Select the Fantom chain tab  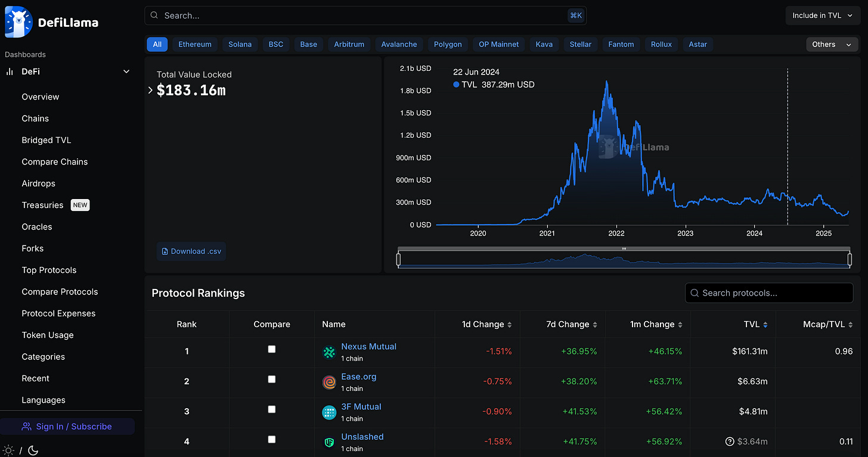click(621, 44)
